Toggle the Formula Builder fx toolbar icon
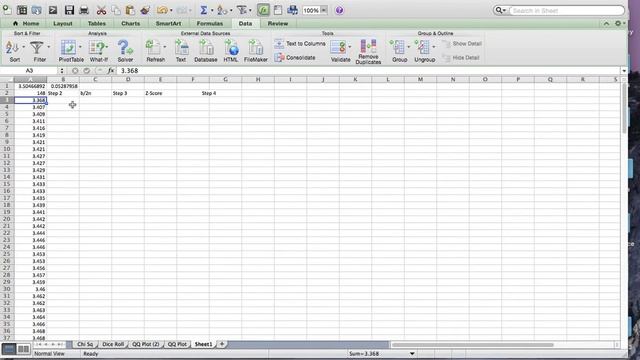This screenshot has height=360, width=640. coord(263,10)
